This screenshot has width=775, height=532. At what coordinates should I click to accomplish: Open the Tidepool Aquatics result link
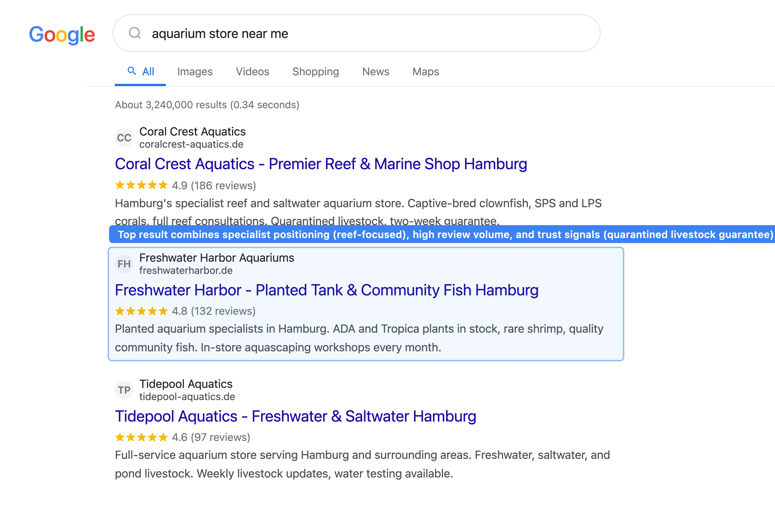pos(295,416)
